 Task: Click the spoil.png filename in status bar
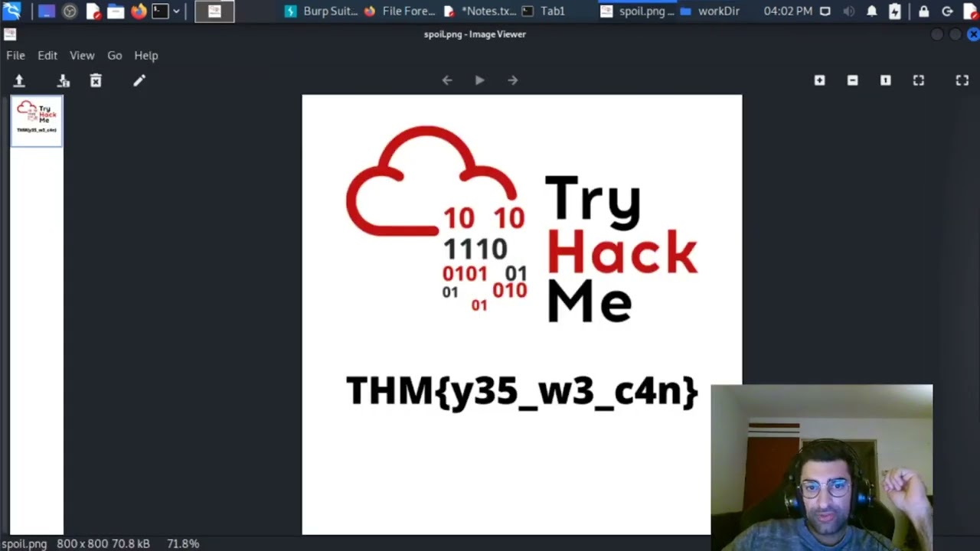click(24, 543)
